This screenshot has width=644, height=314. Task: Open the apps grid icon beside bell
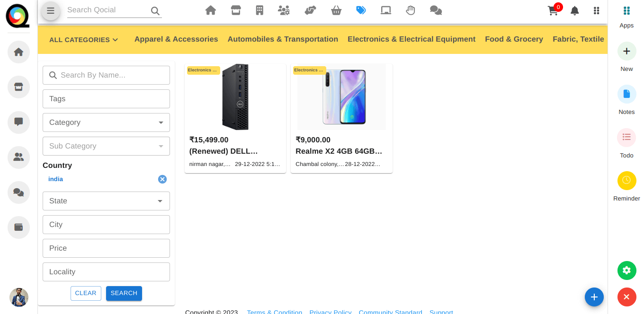597,10
